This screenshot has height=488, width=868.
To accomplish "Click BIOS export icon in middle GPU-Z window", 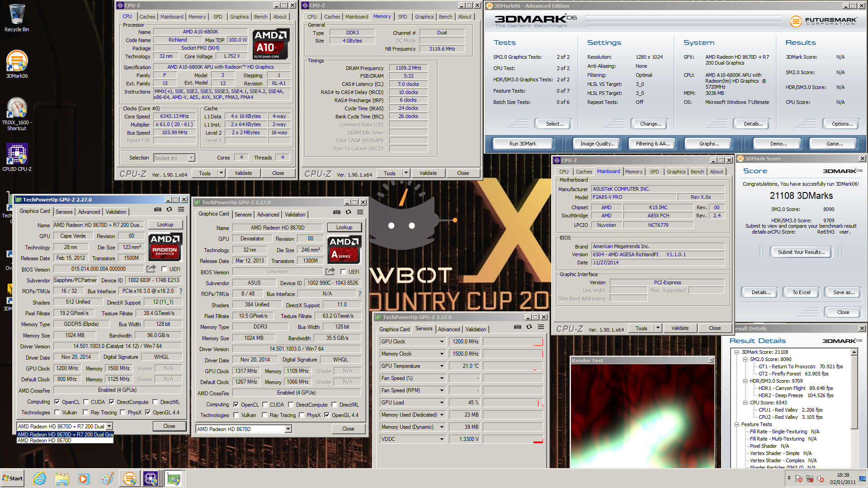I will [x=330, y=272].
